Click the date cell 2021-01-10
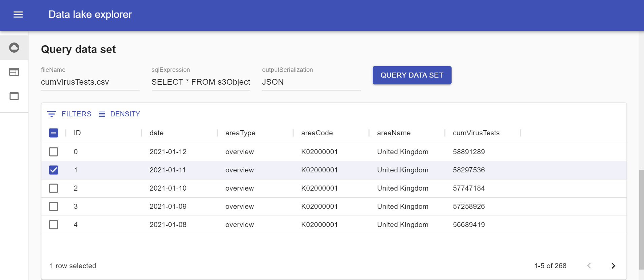Viewport: 644px width, 280px height. pos(168,188)
